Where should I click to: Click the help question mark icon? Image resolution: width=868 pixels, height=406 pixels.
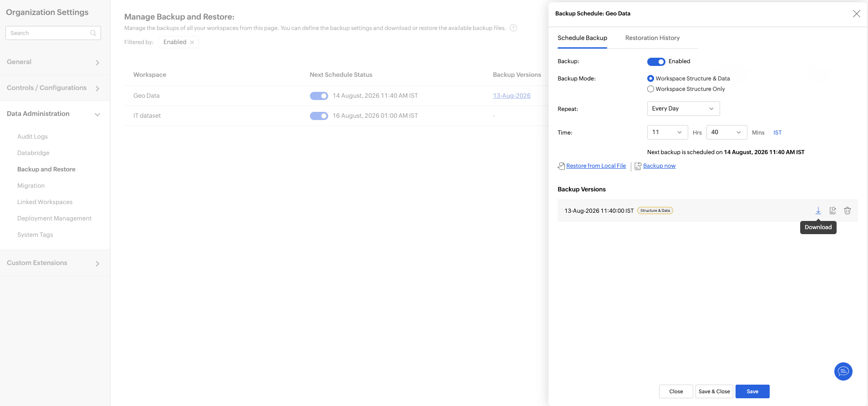click(x=513, y=28)
